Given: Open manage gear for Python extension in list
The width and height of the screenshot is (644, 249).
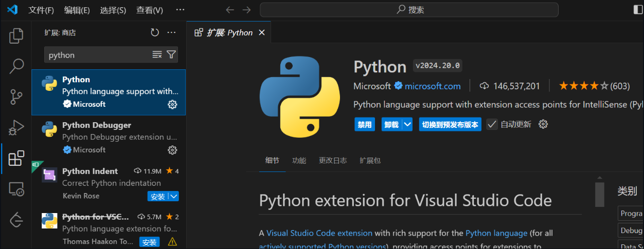Looking at the screenshot, I should pyautogui.click(x=172, y=104).
